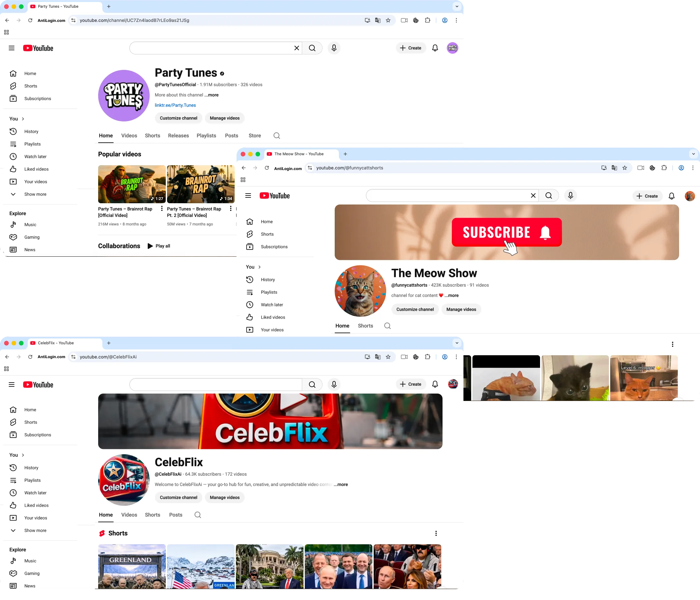The height and width of the screenshot is (600, 700).
Task: Click the Party Tunes channel avatar in toolbar
Action: point(453,48)
